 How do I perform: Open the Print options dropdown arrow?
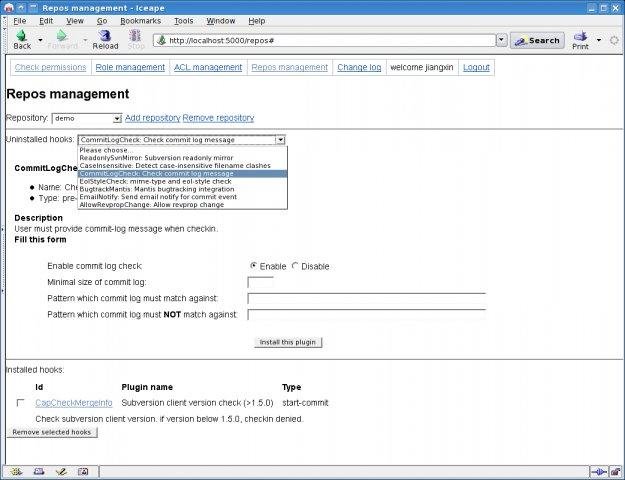click(599, 40)
